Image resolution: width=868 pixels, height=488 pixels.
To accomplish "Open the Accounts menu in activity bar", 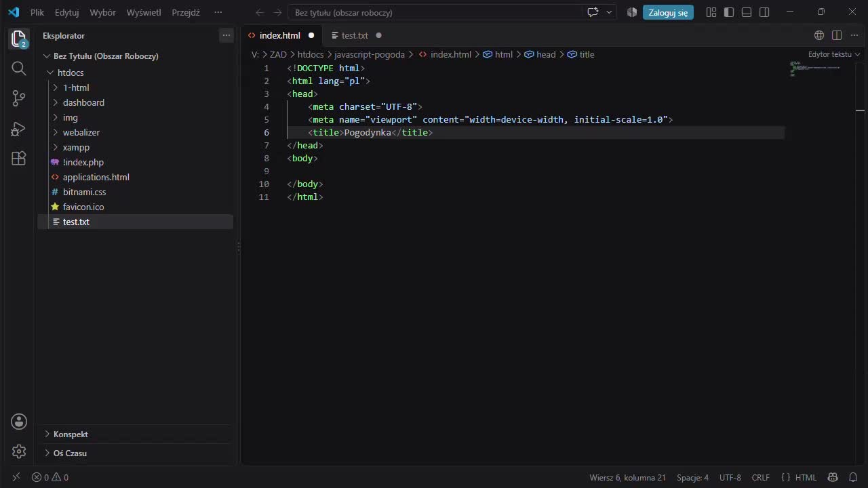I will 19,422.
